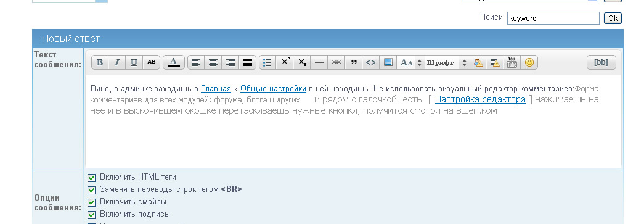Open the Общие настройки link

pos(273,88)
